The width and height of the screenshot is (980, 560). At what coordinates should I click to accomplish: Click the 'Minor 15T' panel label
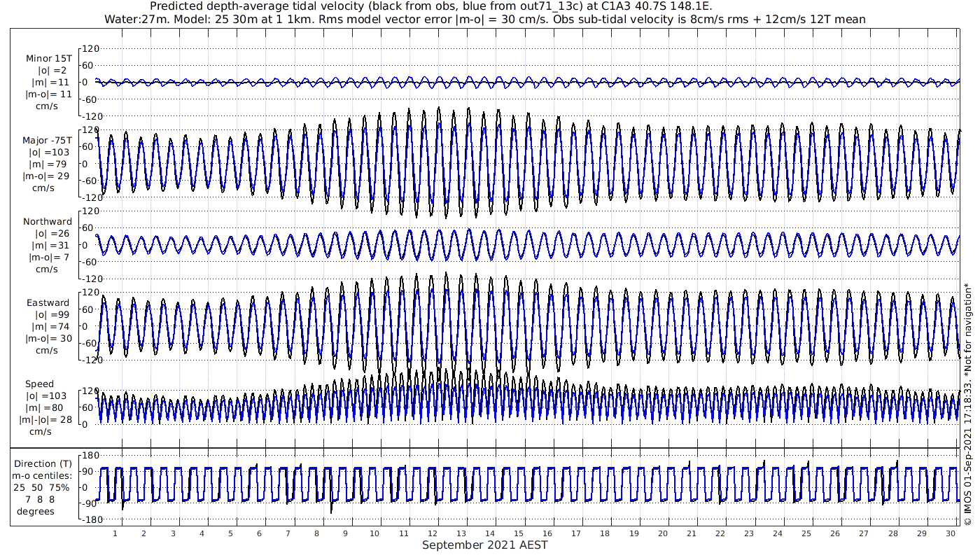tap(48, 59)
